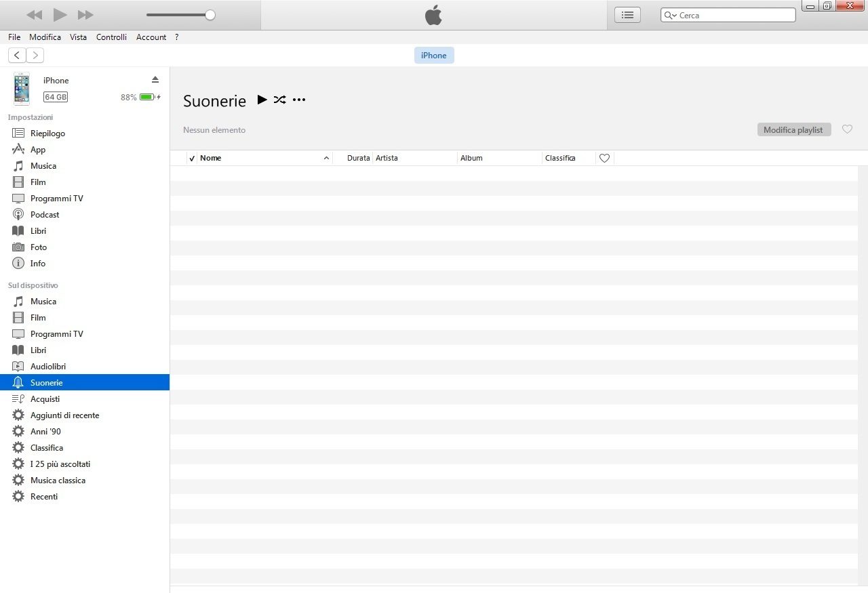Click the battery level indicator icon

[x=148, y=97]
